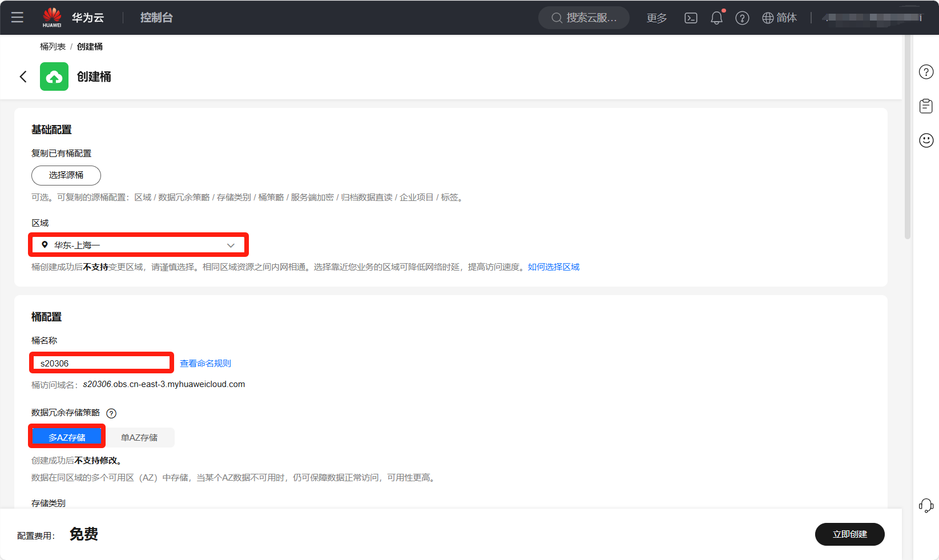Viewport: 939px width, 560px height.
Task: Open the notifications bell
Action: (x=716, y=18)
